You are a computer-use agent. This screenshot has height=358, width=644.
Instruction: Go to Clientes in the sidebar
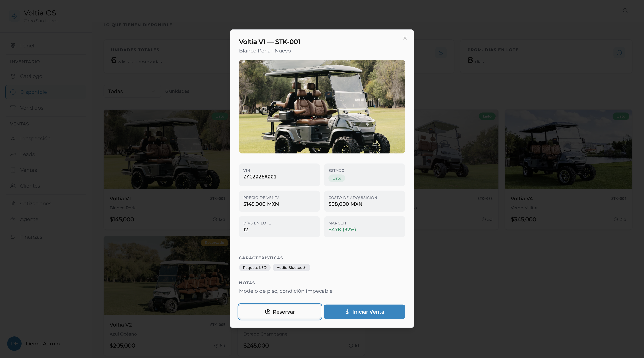click(46, 186)
